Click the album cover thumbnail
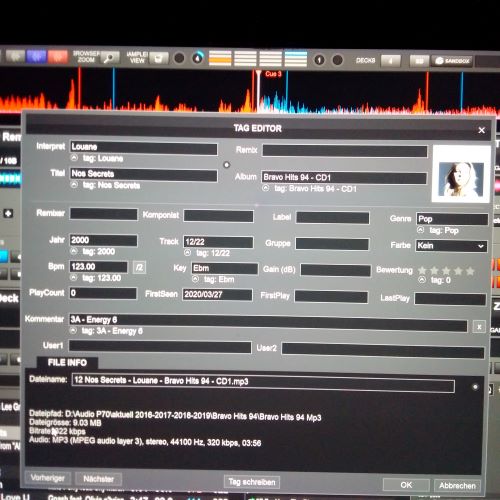Viewport: 500px width, 500px height. pyautogui.click(x=461, y=174)
